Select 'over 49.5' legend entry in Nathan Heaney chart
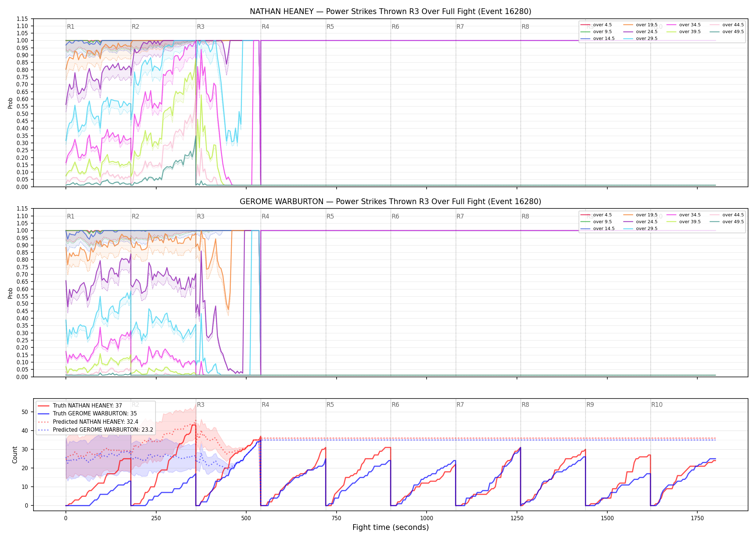 727,32
